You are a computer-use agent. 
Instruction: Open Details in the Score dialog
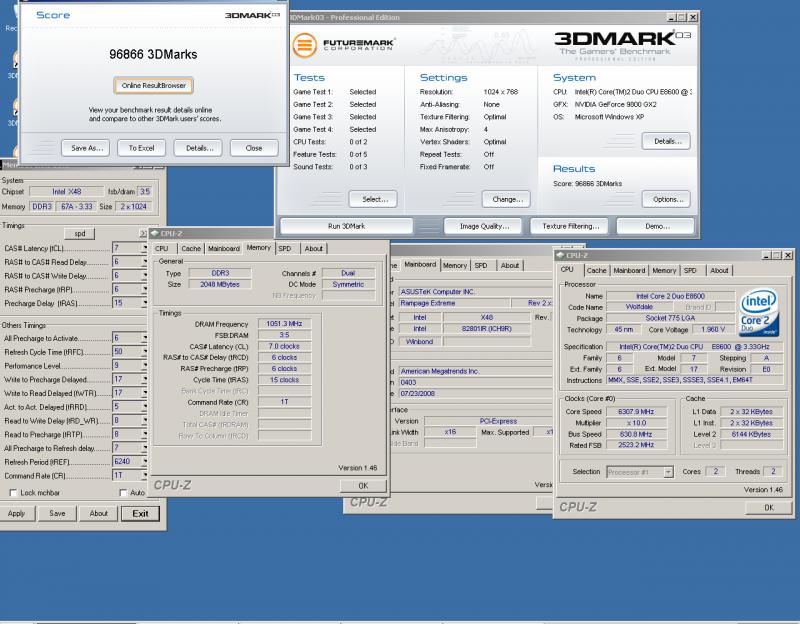pyautogui.click(x=198, y=148)
